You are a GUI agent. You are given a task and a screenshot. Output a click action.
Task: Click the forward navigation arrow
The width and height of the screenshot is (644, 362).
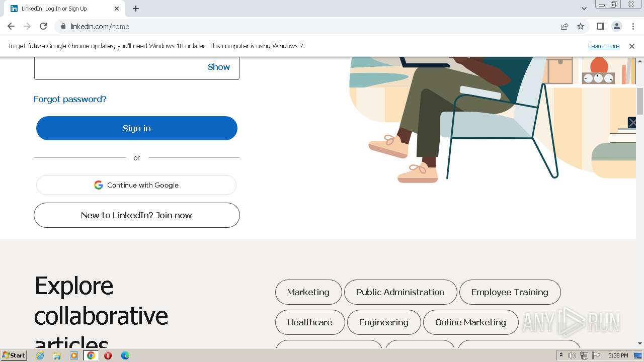[x=27, y=27]
